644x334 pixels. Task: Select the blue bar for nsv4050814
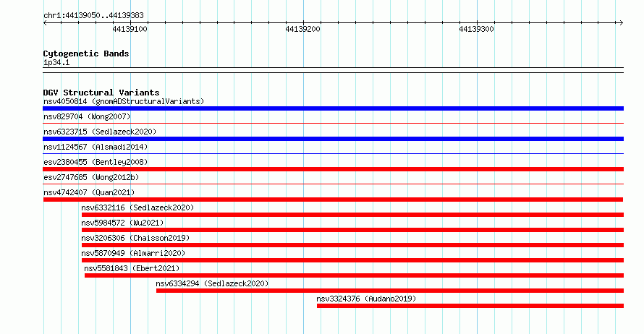click(x=333, y=108)
